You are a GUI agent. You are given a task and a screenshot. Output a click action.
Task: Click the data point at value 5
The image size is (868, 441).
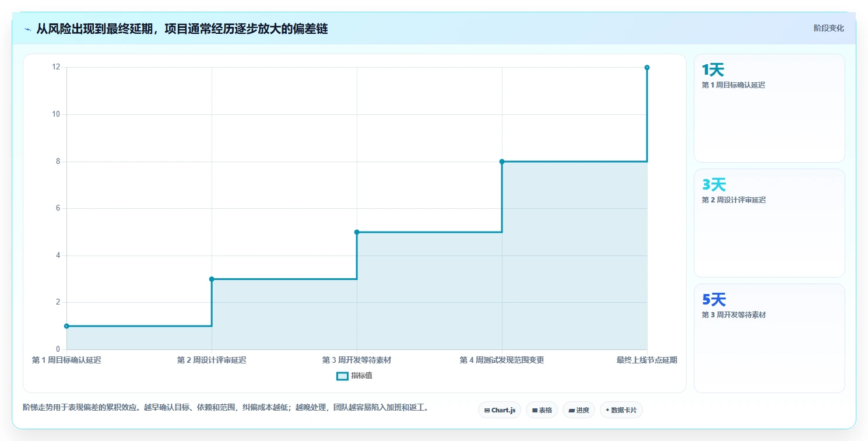(357, 232)
